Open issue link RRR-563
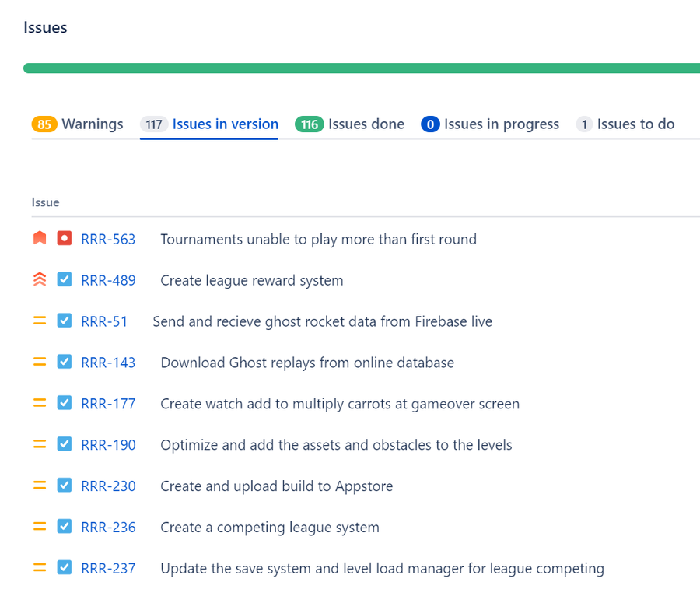Screen dimensions: 700x596 [x=108, y=240]
